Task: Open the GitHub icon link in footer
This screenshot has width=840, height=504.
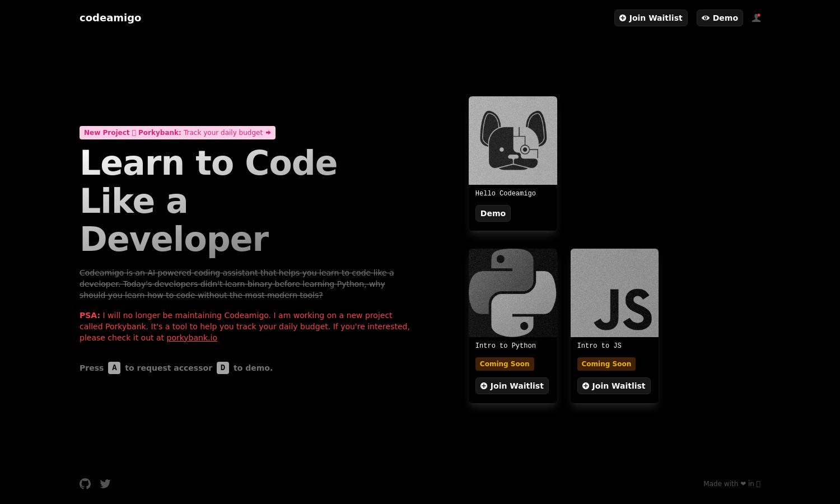Action: click(85, 484)
